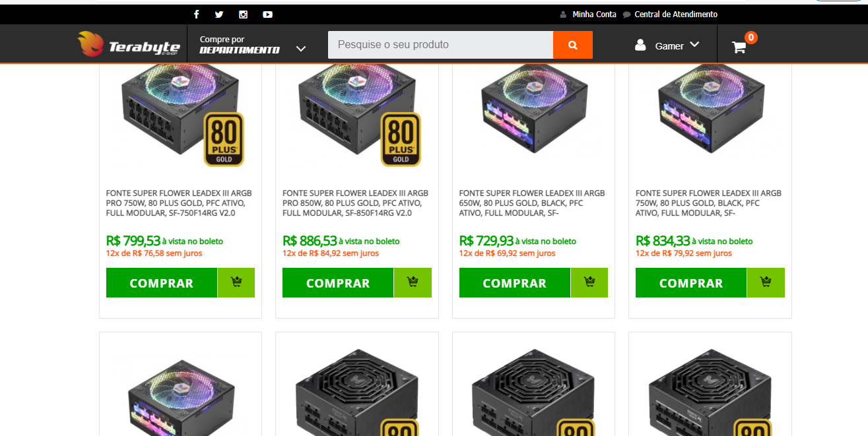Screen dimensions: 868x436
Task: Add Leadex III ARGB Pro 750W to cart icon
Action: 236,282
